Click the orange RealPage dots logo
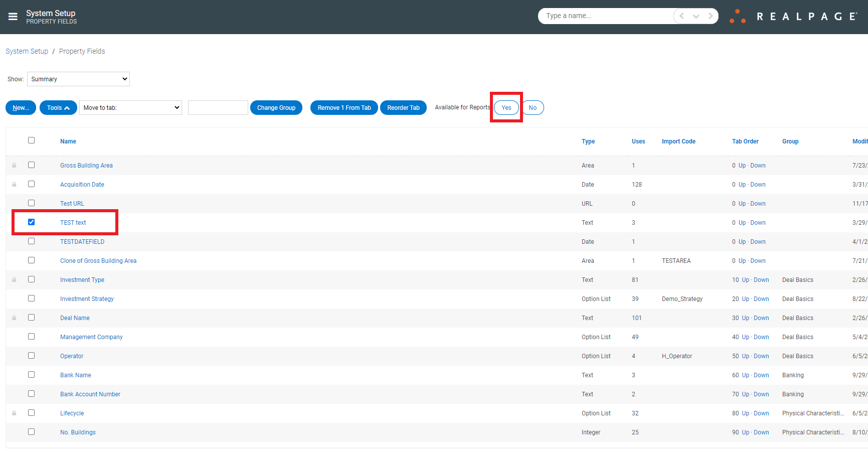The height and width of the screenshot is (453, 868). (737, 16)
